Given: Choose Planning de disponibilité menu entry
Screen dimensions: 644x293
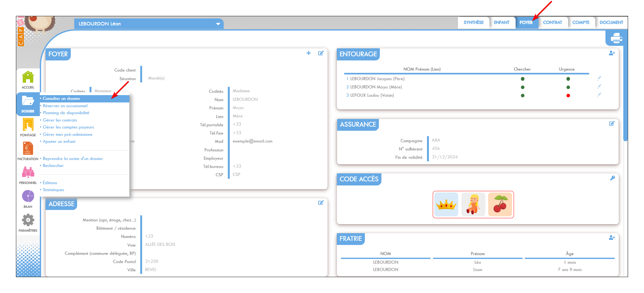Looking at the screenshot, I should pyautogui.click(x=66, y=113).
